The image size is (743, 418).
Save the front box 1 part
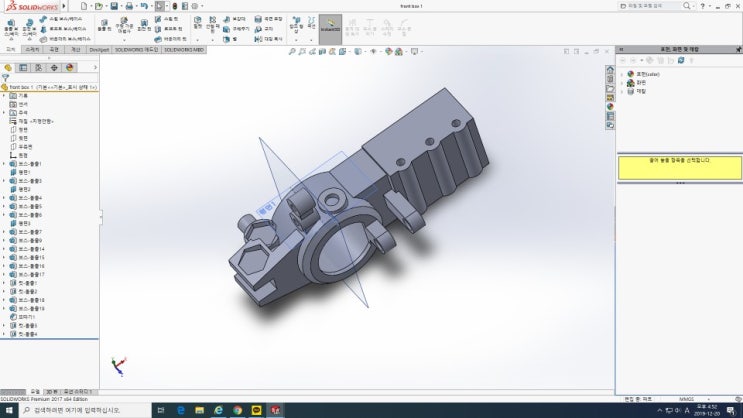pyautogui.click(x=114, y=6)
